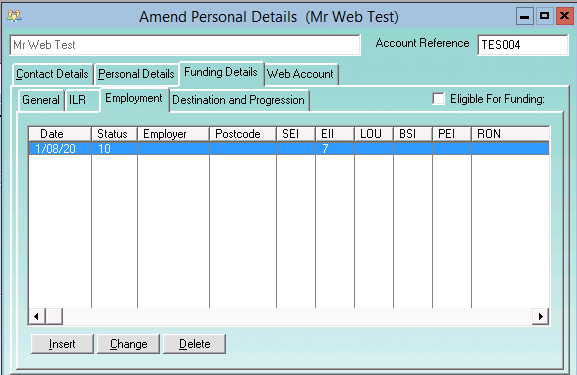This screenshot has height=375, width=577.
Task: Sort by the Date column header
Action: 60,134
